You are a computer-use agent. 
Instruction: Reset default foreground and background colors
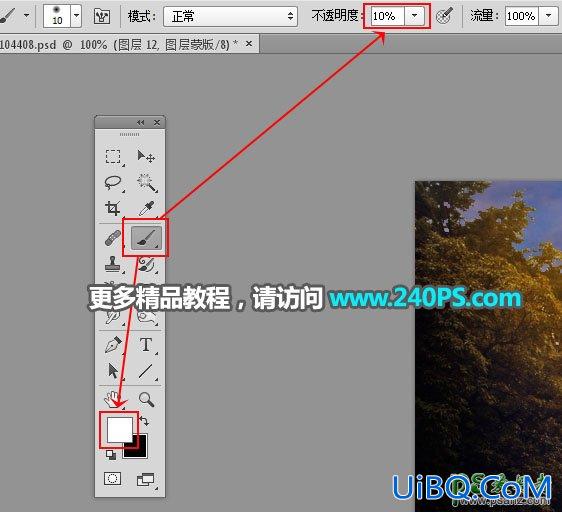[111, 455]
